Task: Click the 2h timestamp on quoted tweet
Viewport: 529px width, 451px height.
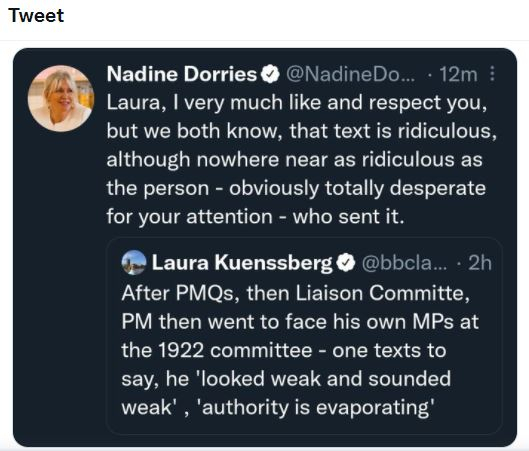Action: point(480,262)
